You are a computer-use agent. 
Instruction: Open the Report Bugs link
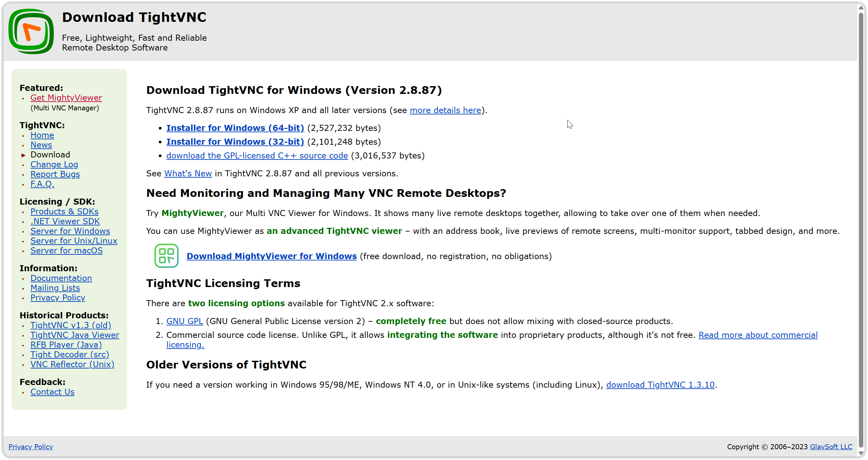tap(55, 174)
